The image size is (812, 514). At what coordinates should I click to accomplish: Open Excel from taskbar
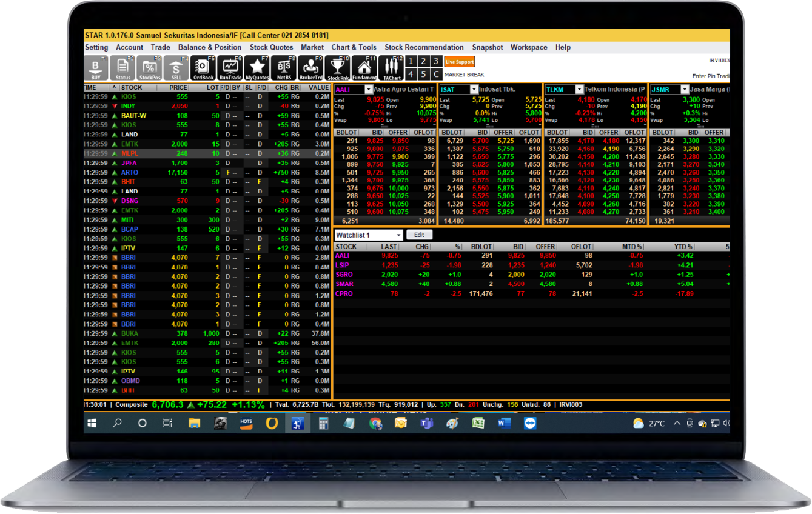pyautogui.click(x=478, y=424)
